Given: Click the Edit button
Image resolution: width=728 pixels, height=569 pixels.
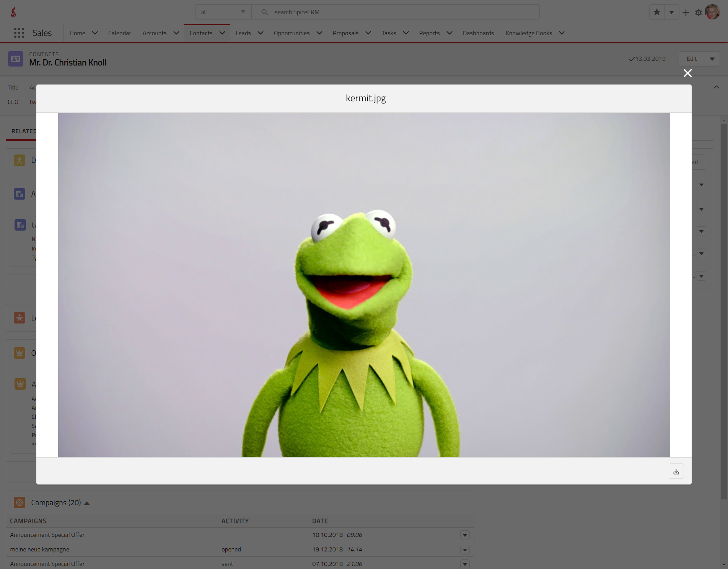Looking at the screenshot, I should 692,59.
